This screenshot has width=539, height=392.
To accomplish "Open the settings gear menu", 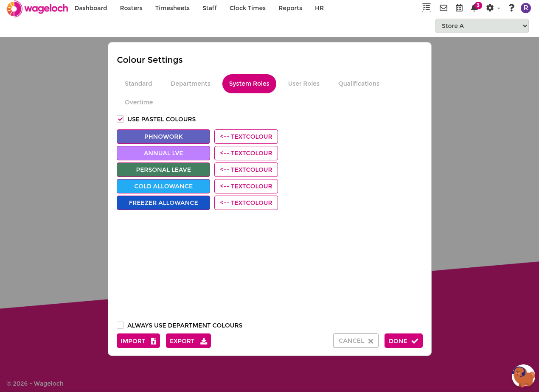I will tap(493, 8).
